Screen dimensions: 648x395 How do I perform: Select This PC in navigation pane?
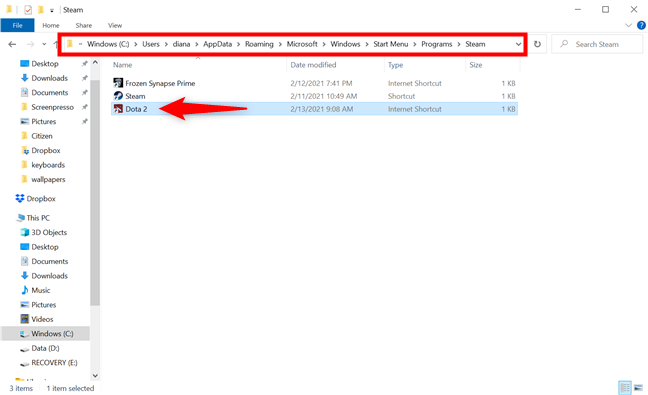(x=38, y=218)
